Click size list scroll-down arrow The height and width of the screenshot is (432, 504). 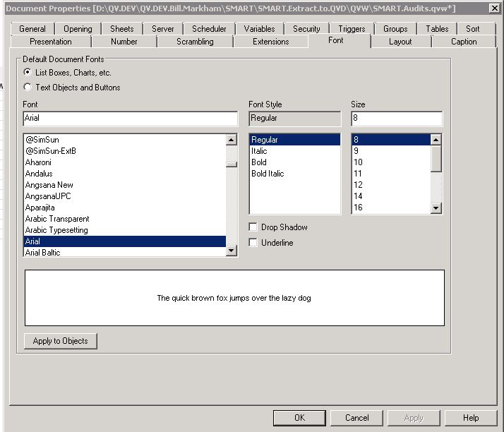click(436, 208)
